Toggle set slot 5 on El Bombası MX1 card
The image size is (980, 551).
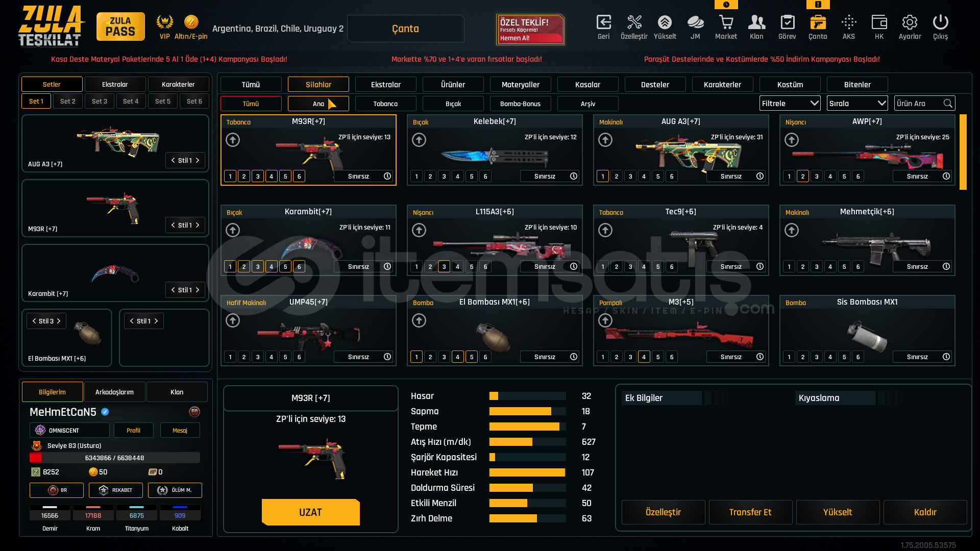coord(472,357)
